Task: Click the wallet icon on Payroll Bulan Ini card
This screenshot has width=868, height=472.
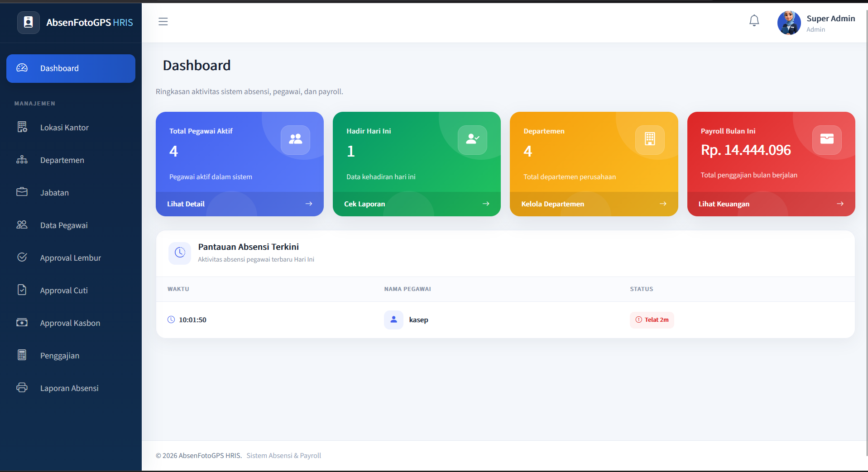Action: [827, 139]
